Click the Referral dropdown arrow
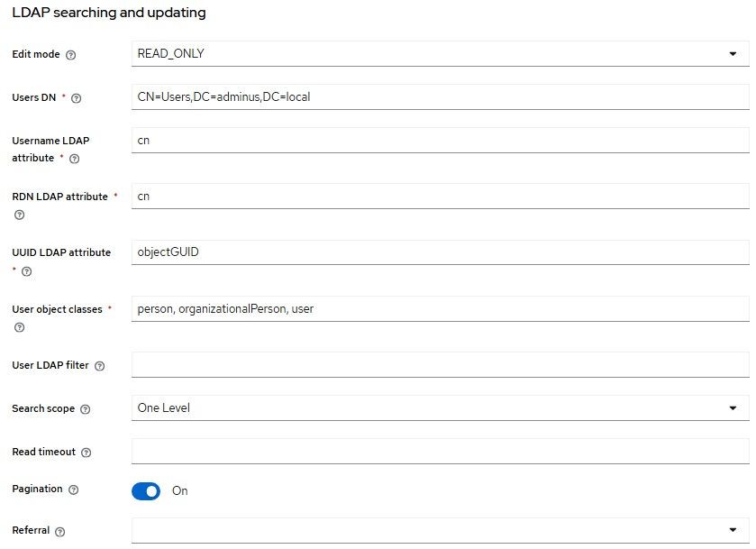This screenshot has width=756, height=549. [x=733, y=530]
